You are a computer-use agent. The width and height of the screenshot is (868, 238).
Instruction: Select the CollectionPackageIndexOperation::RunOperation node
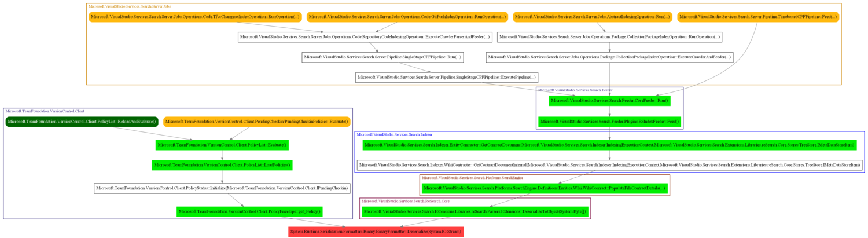609,38
